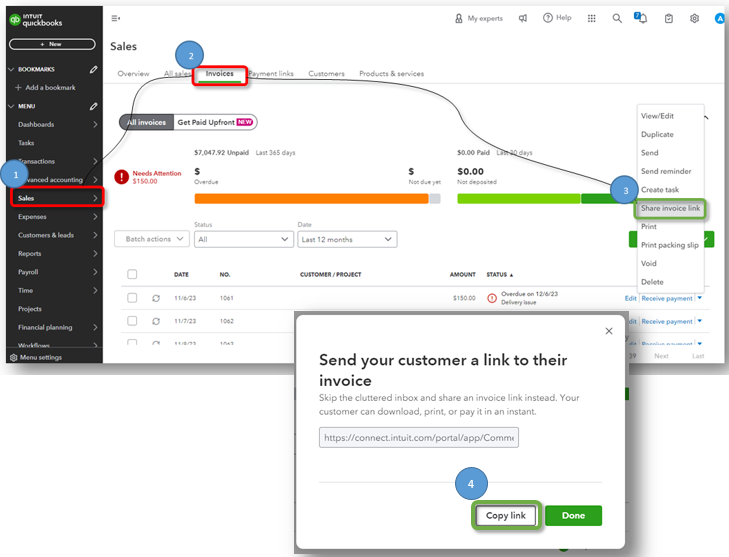Choose Share invoice link from menu
Image resolution: width=729 pixels, height=557 pixels.
(x=670, y=208)
